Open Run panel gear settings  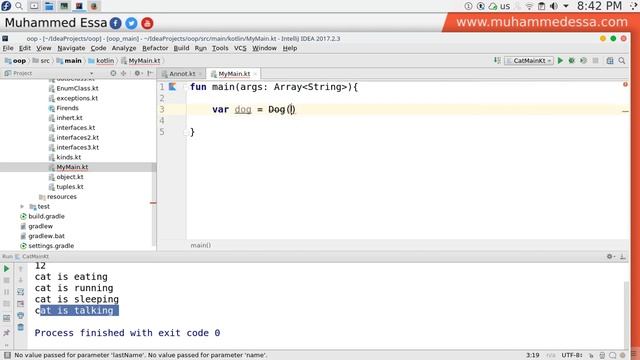(x=610, y=256)
